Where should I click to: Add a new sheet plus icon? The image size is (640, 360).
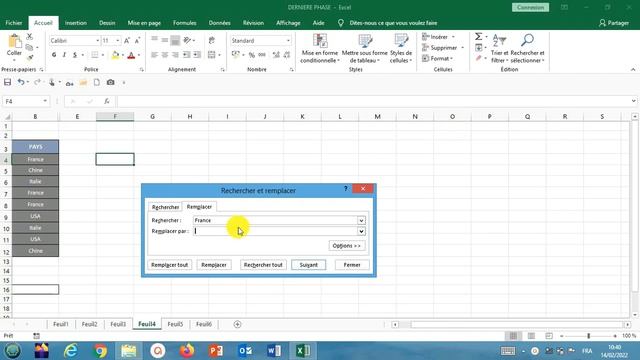click(237, 324)
